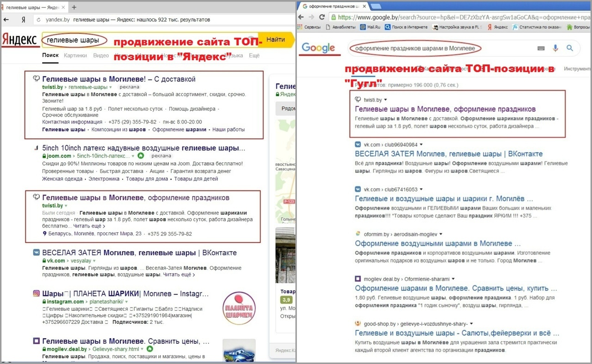
Task: Click the Yandex 'Я' home button in toolbar
Action: (23, 20)
